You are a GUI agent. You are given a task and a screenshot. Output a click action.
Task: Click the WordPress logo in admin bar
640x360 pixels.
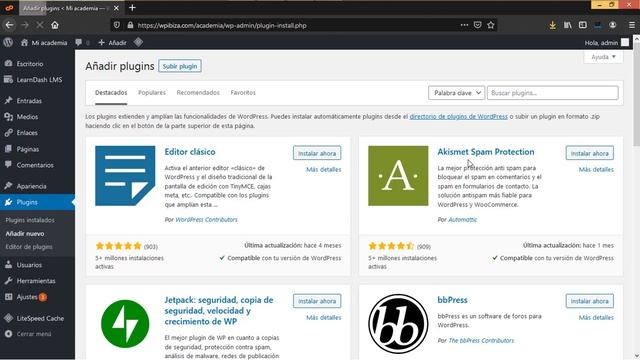(x=8, y=42)
